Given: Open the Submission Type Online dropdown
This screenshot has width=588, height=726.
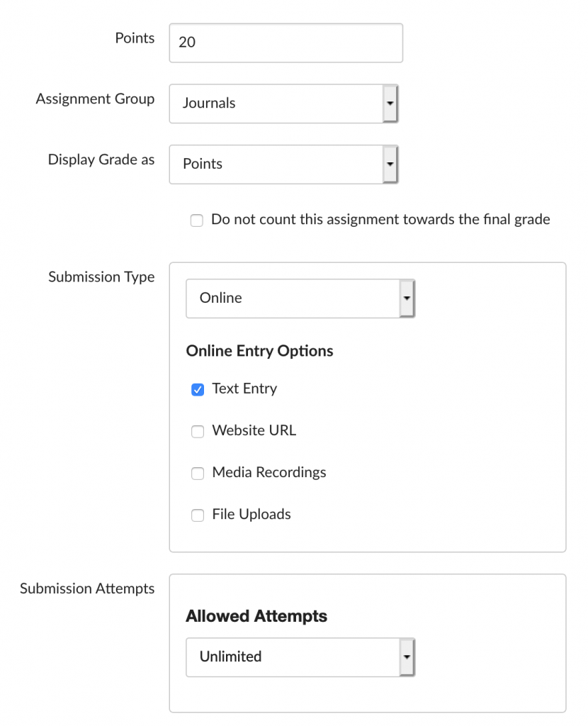Looking at the screenshot, I should [x=300, y=298].
